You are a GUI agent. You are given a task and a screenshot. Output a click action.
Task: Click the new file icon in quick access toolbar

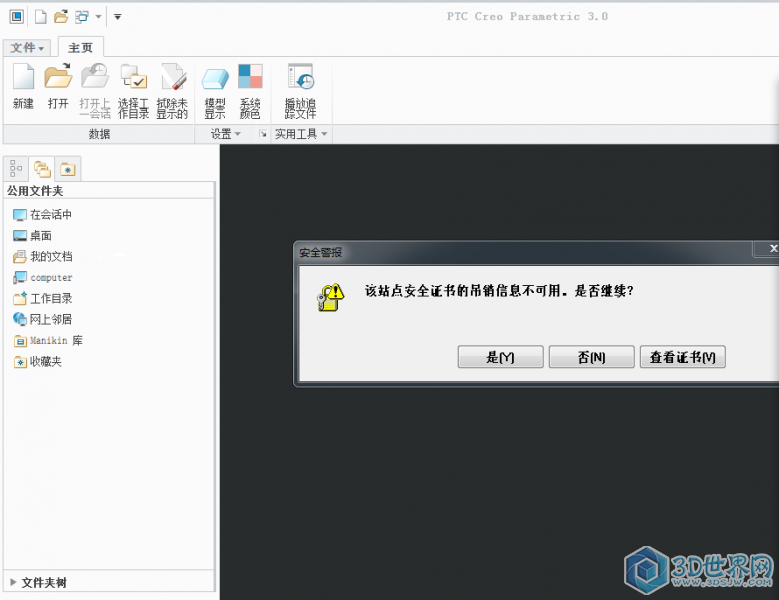coord(41,17)
